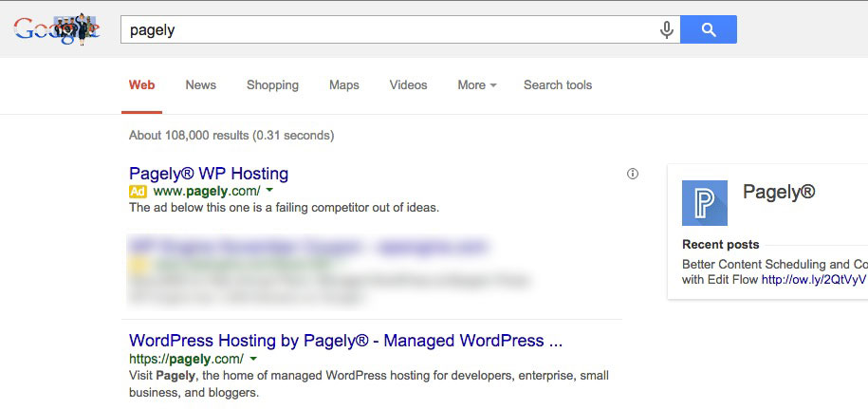The height and width of the screenshot is (409, 868).
Task: Open the Videos tab
Action: point(409,85)
